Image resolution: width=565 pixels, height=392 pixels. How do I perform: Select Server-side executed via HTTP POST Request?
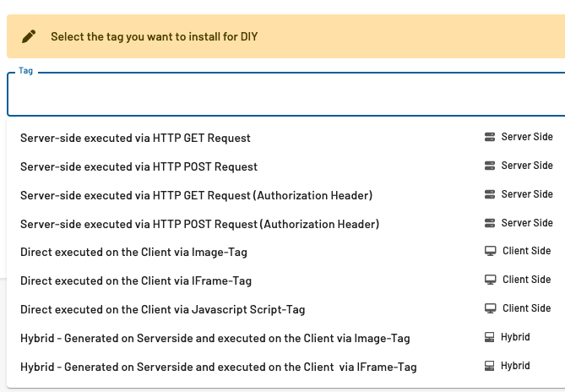click(x=286, y=166)
